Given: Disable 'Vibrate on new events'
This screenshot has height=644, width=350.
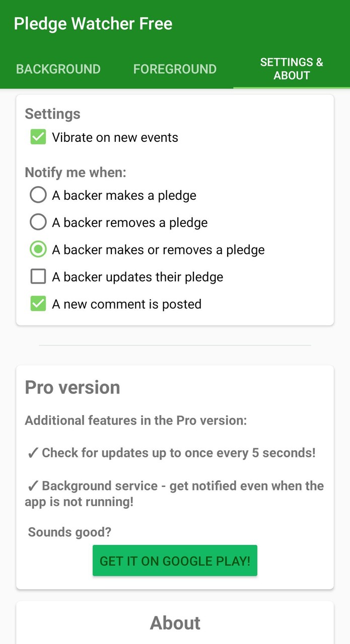Looking at the screenshot, I should [x=38, y=137].
